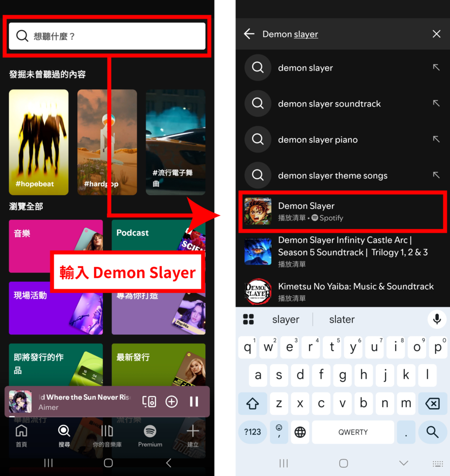The width and height of the screenshot is (450, 476).
Task: Open the 音樂 category tile
Action: [56, 246]
